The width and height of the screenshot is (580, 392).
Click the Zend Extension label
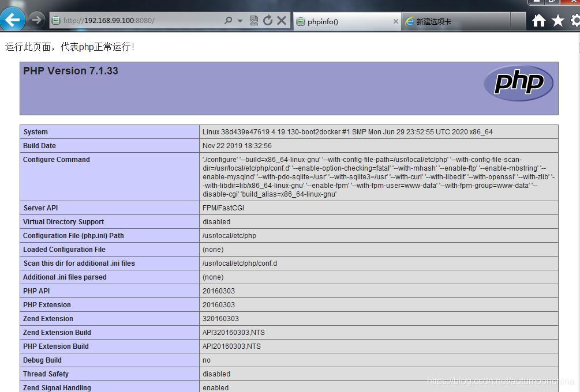pos(48,318)
